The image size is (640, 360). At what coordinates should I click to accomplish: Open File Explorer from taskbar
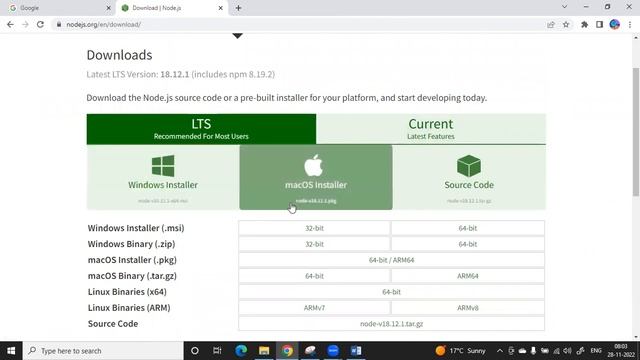(264, 351)
